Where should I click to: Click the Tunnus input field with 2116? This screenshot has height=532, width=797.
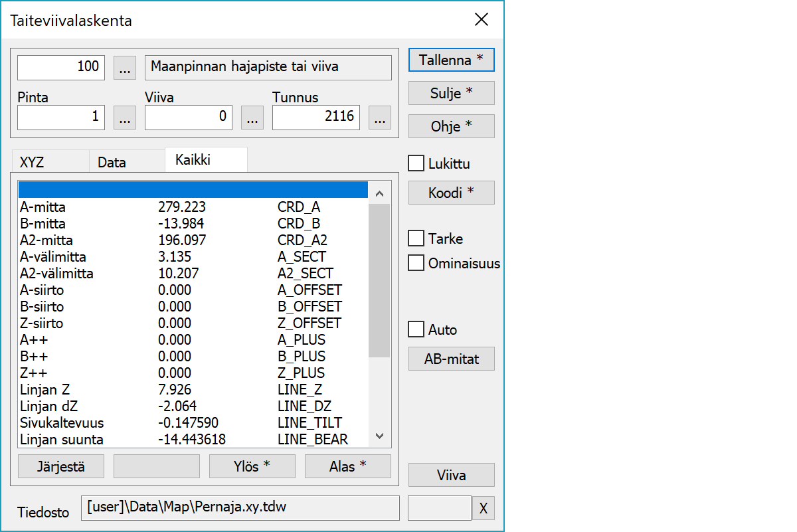tap(315, 118)
